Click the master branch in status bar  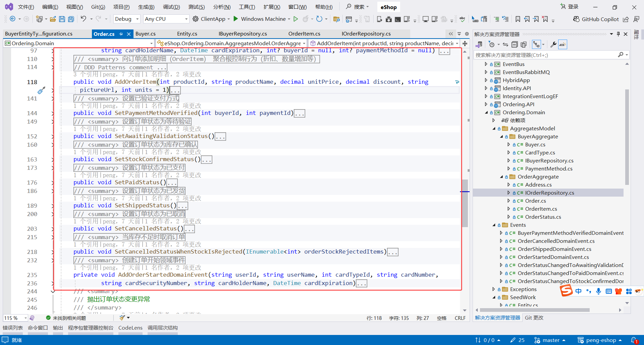click(x=550, y=340)
